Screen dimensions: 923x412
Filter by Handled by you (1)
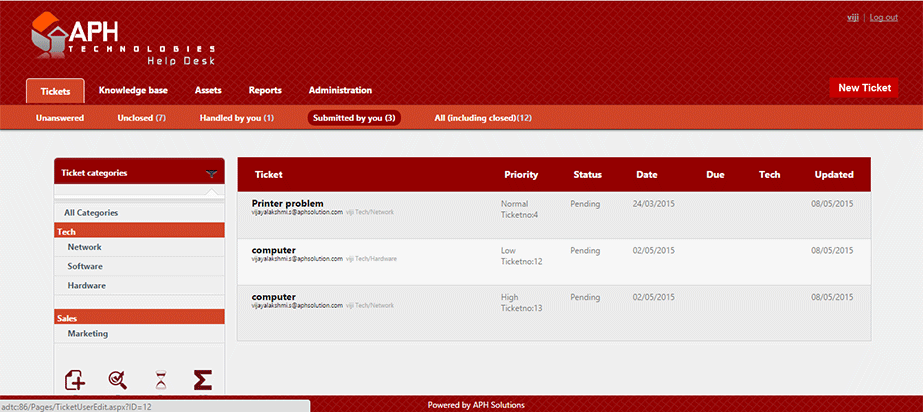click(237, 118)
